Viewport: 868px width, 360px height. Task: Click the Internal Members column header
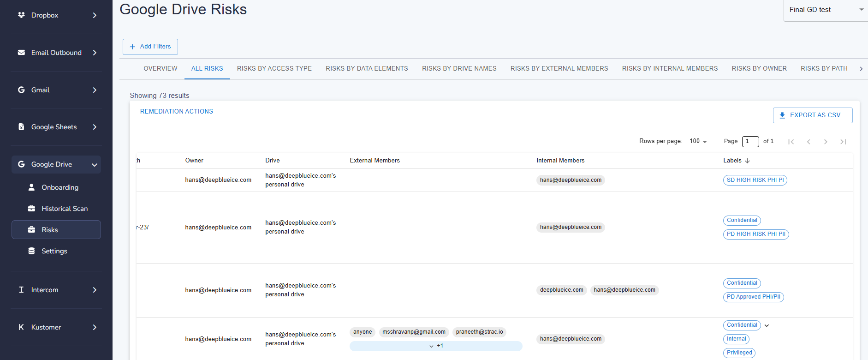[560, 161]
